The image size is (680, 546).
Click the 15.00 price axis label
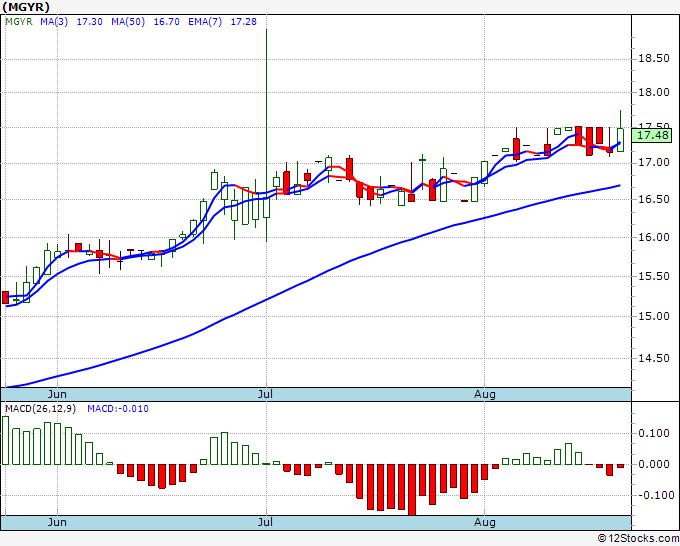point(654,316)
